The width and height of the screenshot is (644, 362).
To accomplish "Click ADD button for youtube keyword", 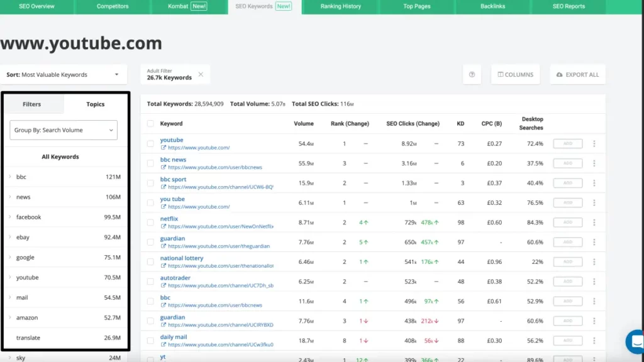I will 568,144.
